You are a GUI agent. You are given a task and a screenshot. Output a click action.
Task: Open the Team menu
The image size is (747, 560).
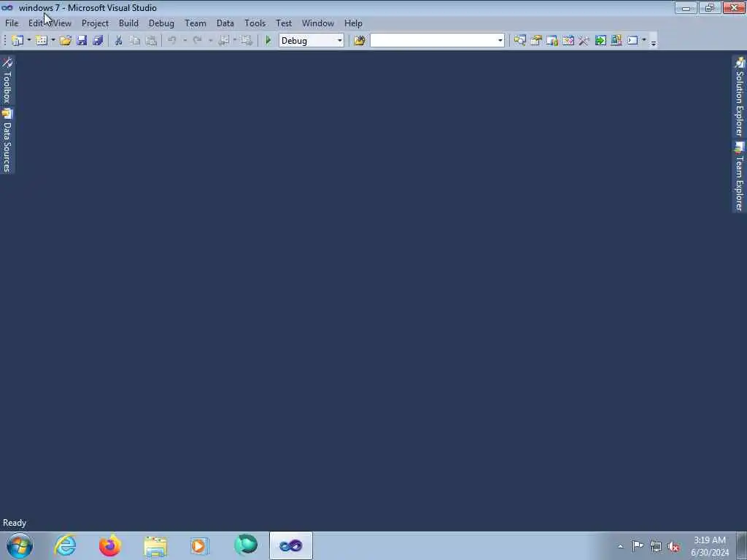click(196, 23)
